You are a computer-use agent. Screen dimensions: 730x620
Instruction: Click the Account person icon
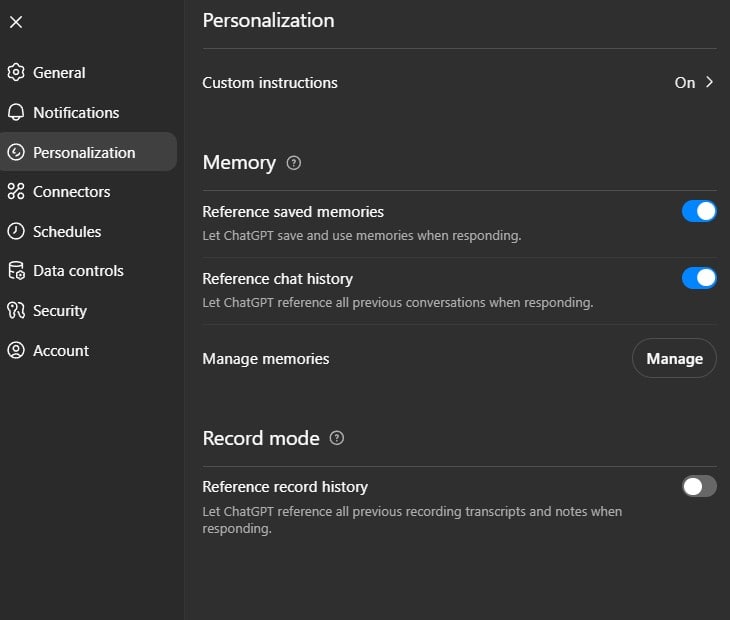point(16,350)
